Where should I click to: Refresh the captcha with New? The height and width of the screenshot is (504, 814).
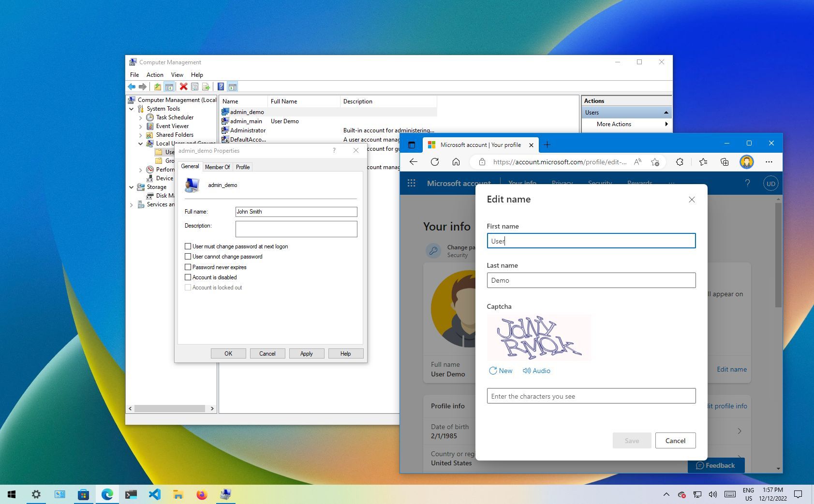click(x=501, y=371)
